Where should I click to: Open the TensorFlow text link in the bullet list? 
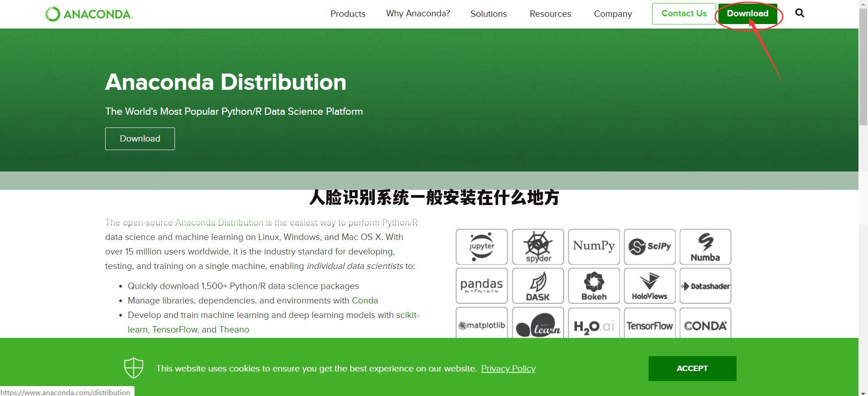175,329
